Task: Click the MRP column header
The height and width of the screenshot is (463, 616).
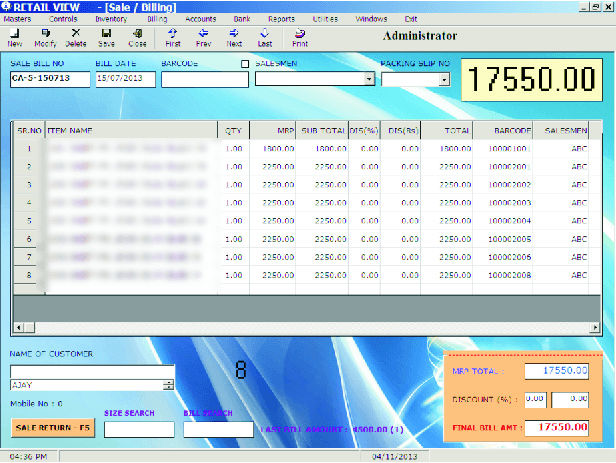Action: [273, 130]
